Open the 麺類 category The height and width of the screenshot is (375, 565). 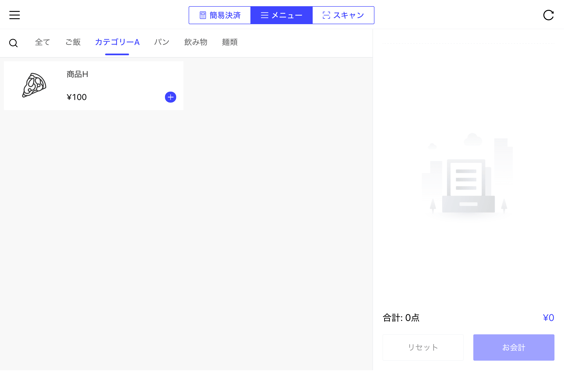[230, 42]
